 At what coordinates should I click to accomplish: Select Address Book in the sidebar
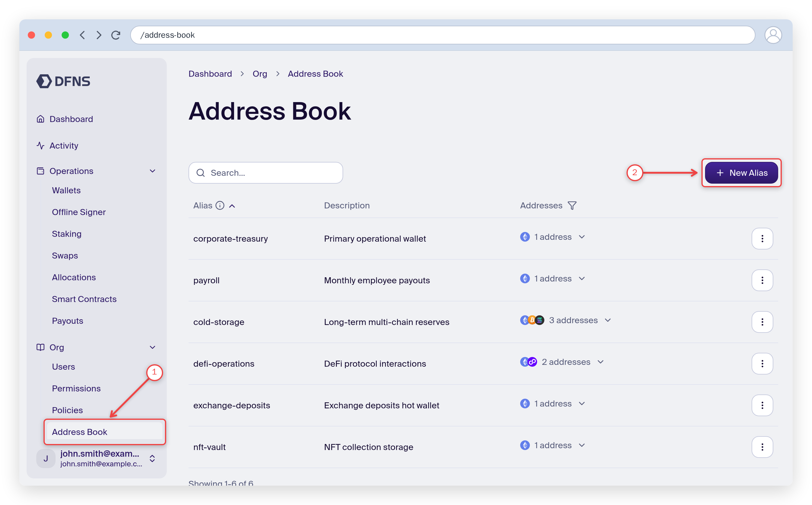click(x=105, y=432)
